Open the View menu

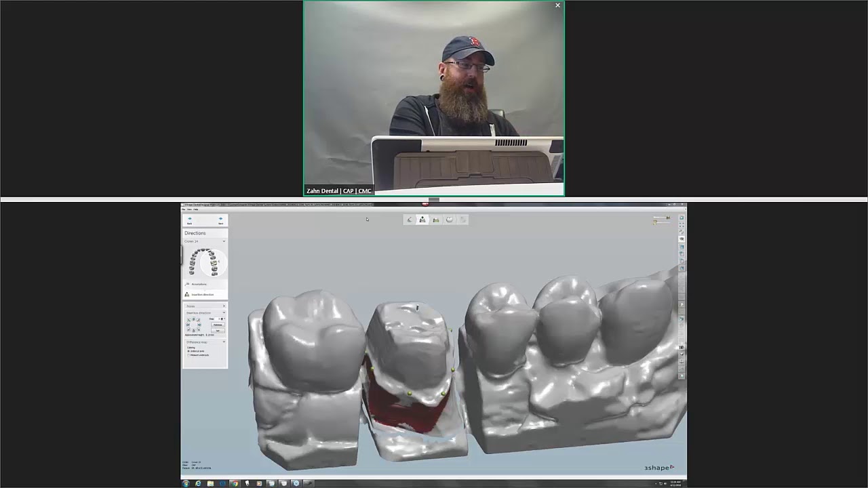pyautogui.click(x=189, y=209)
